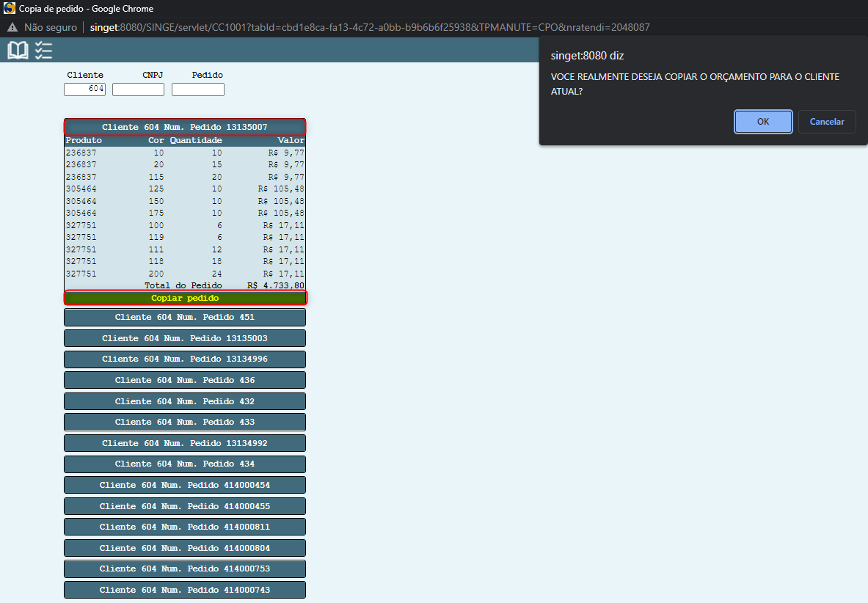This screenshot has width=868, height=603.
Task: Click the CNPJ input field
Action: (138, 89)
